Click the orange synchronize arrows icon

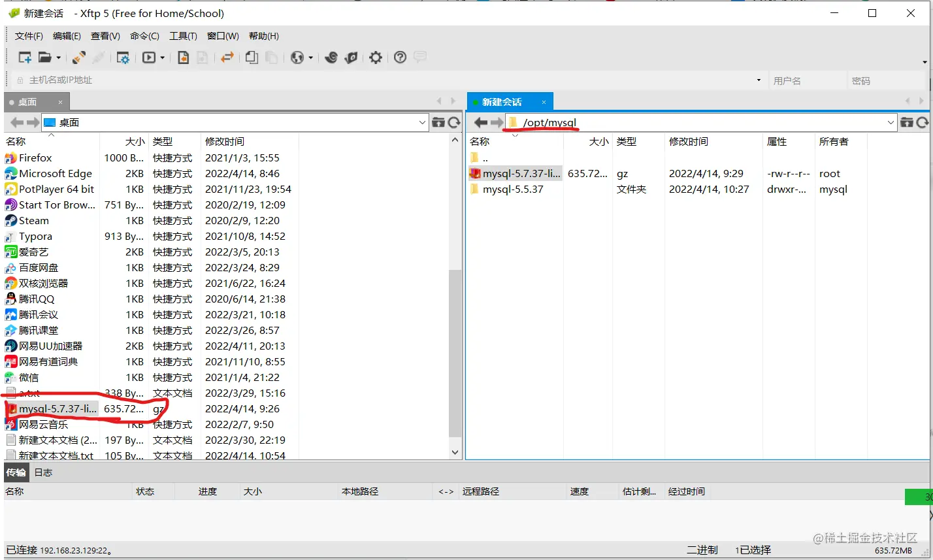click(227, 58)
